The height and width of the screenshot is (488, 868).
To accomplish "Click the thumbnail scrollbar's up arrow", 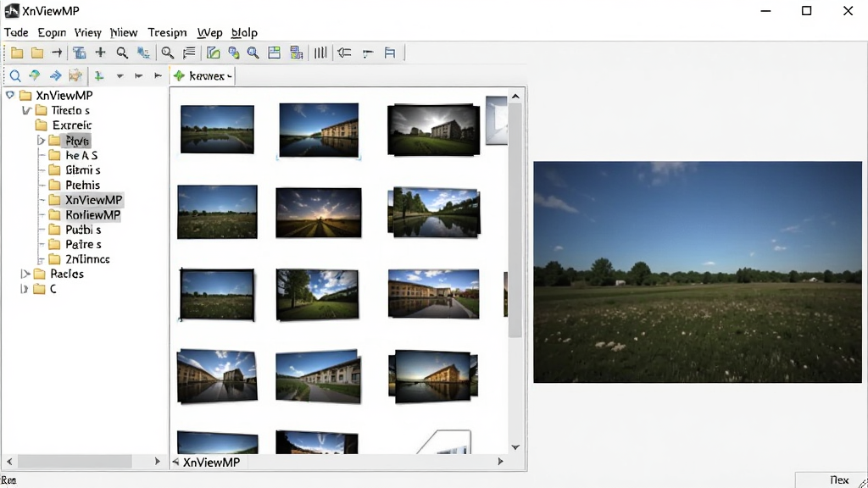I will pos(515,97).
